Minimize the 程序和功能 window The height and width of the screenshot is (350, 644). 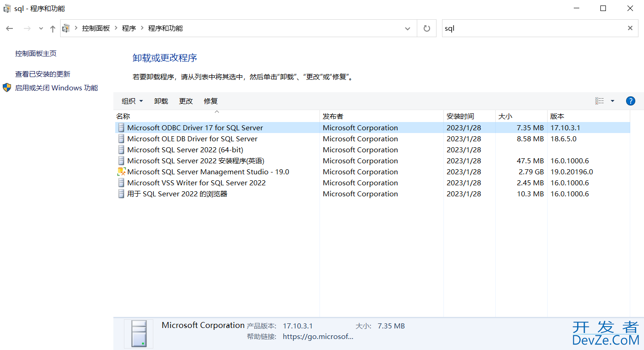[577, 8]
